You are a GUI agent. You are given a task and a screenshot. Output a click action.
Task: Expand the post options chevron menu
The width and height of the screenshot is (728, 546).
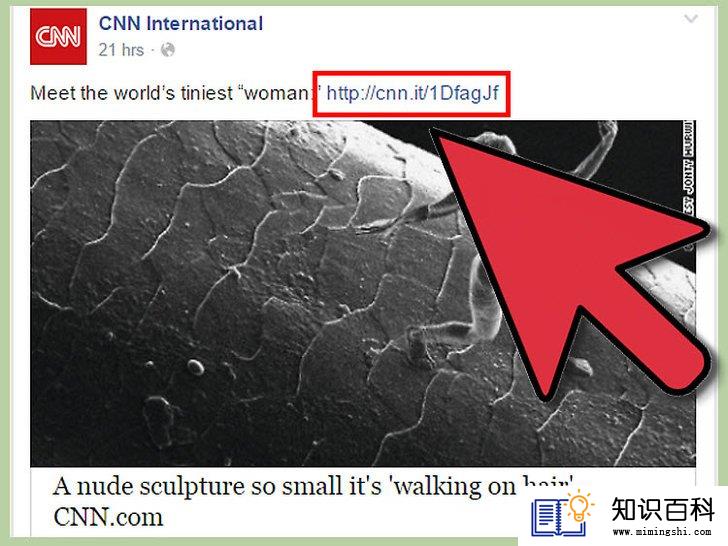[x=691, y=19]
